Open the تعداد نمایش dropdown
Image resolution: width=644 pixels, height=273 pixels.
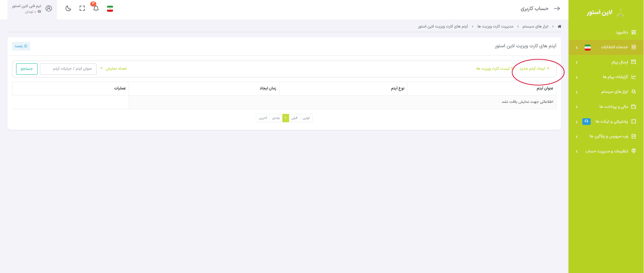[113, 68]
